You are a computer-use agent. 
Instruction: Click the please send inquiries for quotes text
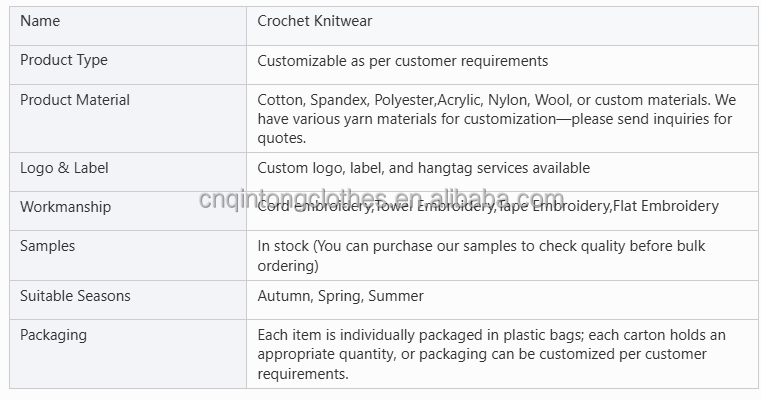tap(495, 128)
